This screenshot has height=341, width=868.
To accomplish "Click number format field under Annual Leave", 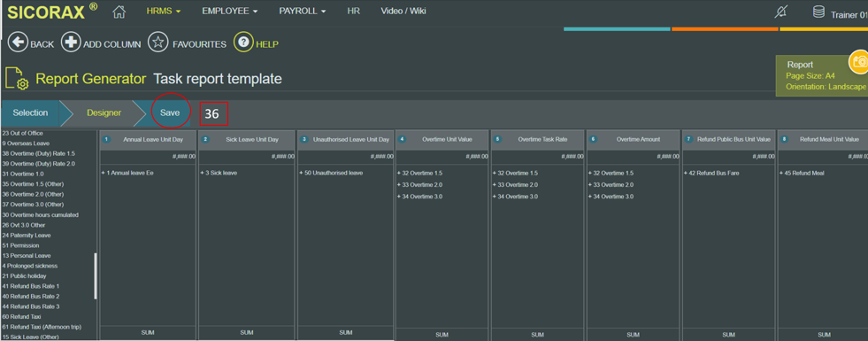I will (149, 157).
